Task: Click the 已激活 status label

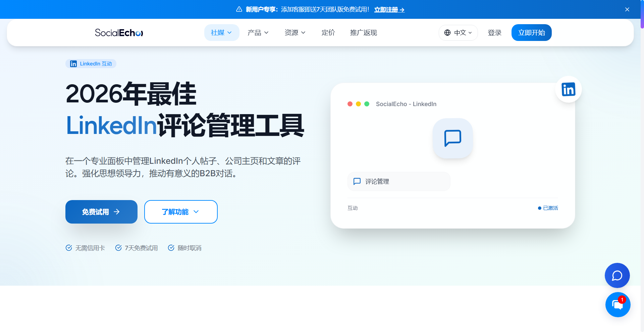Action: coord(548,208)
